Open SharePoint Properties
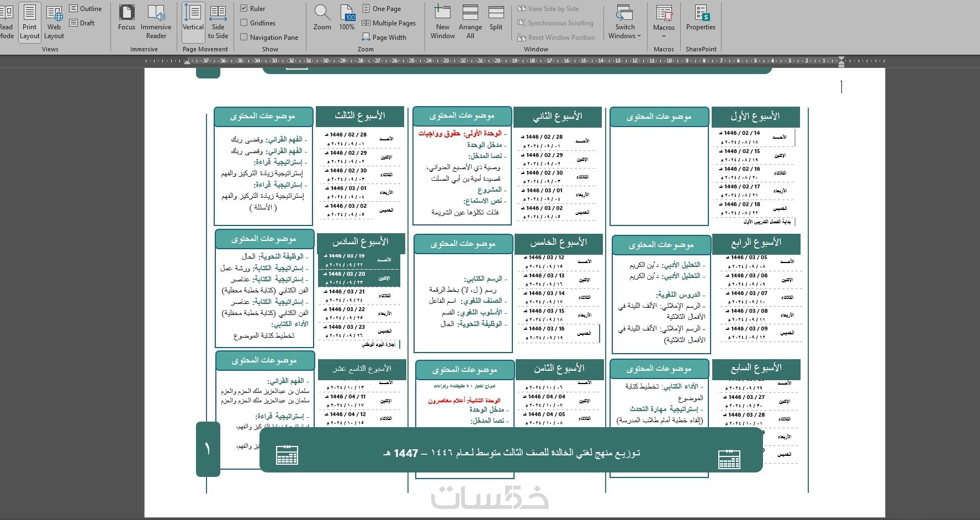Screen dimensions: 980x520 (701, 18)
